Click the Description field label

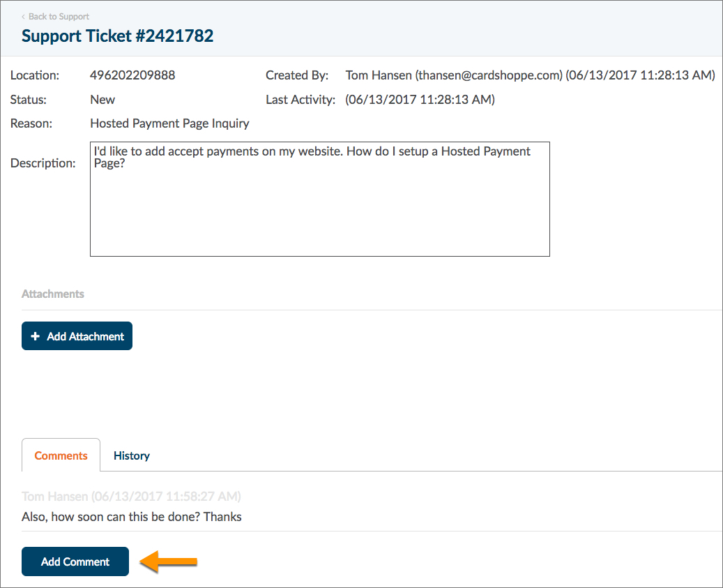43,163
